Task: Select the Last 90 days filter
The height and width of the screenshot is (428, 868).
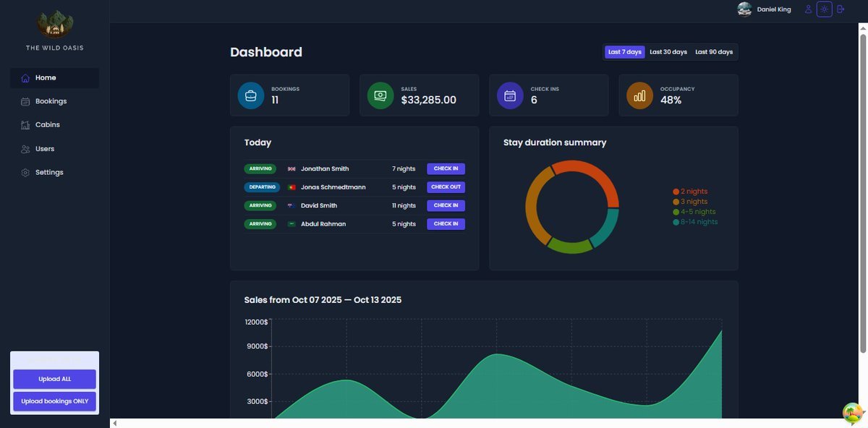Action: [714, 52]
